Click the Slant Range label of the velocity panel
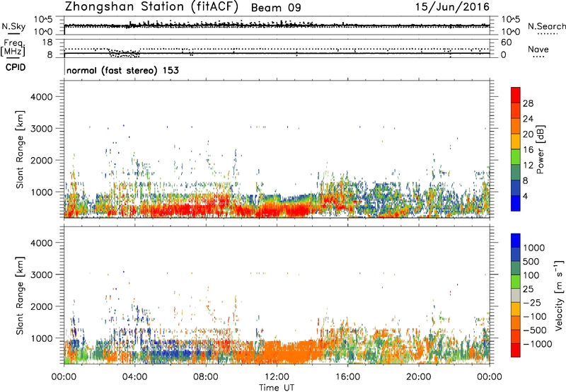This screenshot has width=566, height=392. (x=20, y=296)
